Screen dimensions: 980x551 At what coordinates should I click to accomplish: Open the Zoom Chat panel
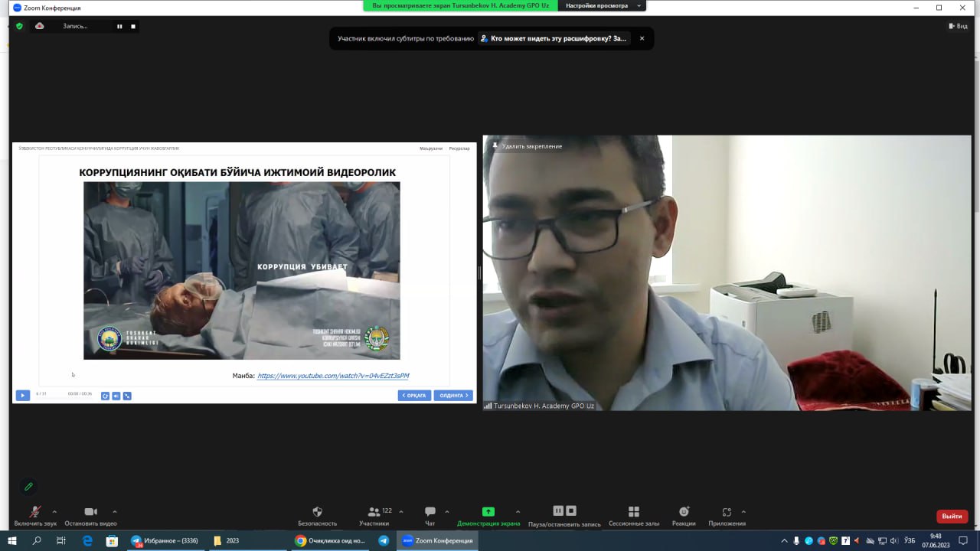click(430, 512)
